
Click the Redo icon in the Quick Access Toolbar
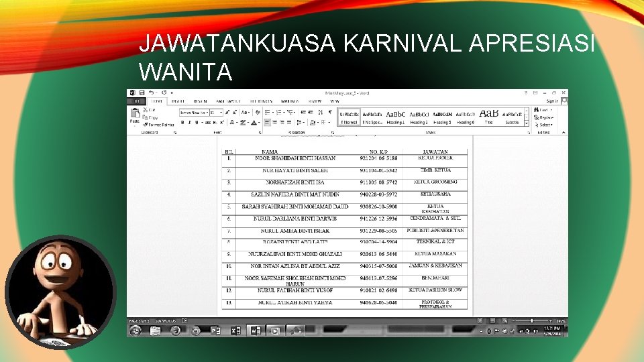164,93
